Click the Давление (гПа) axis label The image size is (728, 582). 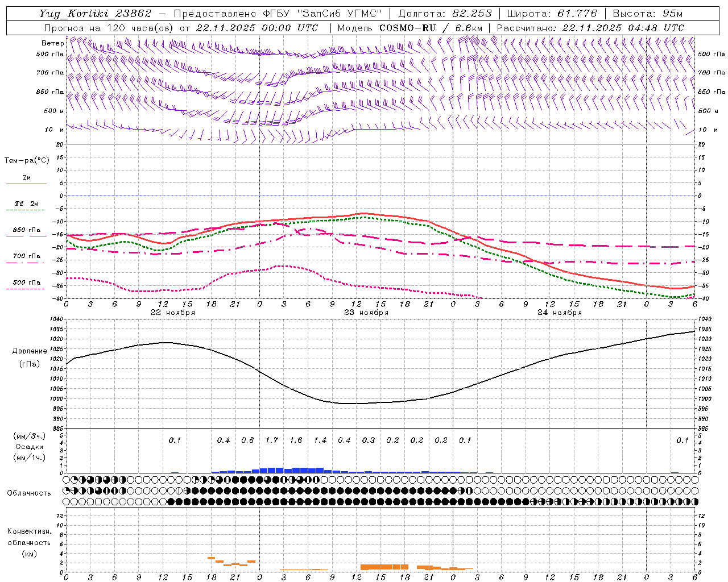pyautogui.click(x=30, y=357)
